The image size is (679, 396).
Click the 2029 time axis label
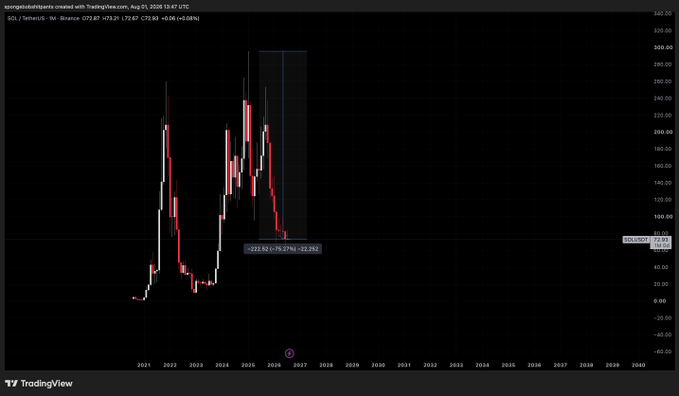click(352, 365)
